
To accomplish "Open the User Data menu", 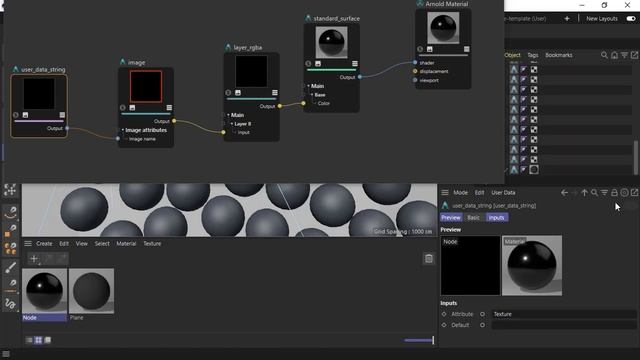I will [503, 193].
